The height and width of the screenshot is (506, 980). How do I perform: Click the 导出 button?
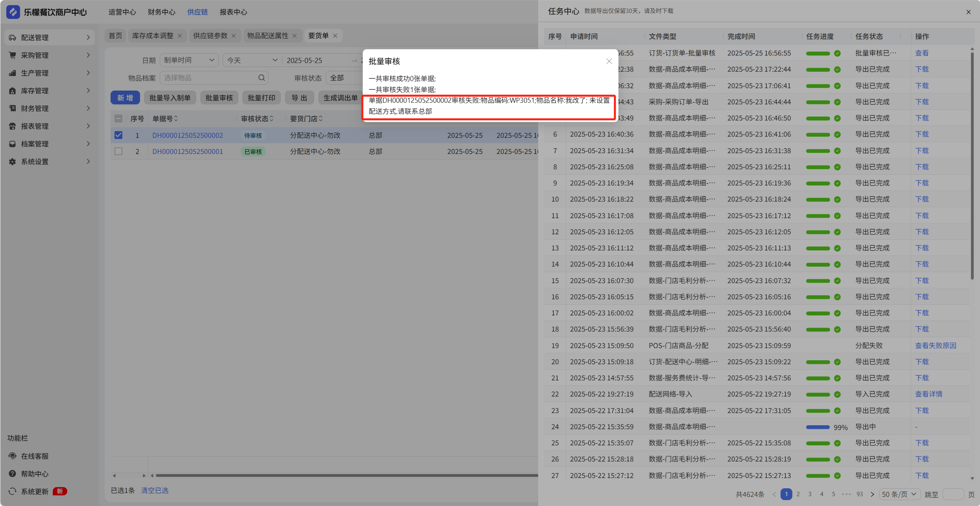(x=299, y=98)
